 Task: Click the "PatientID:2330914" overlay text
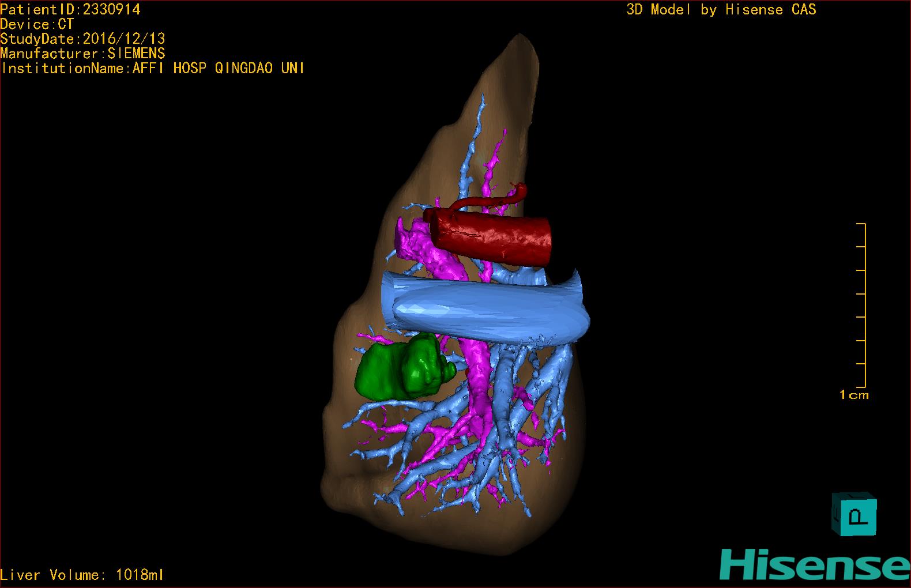coord(70,9)
